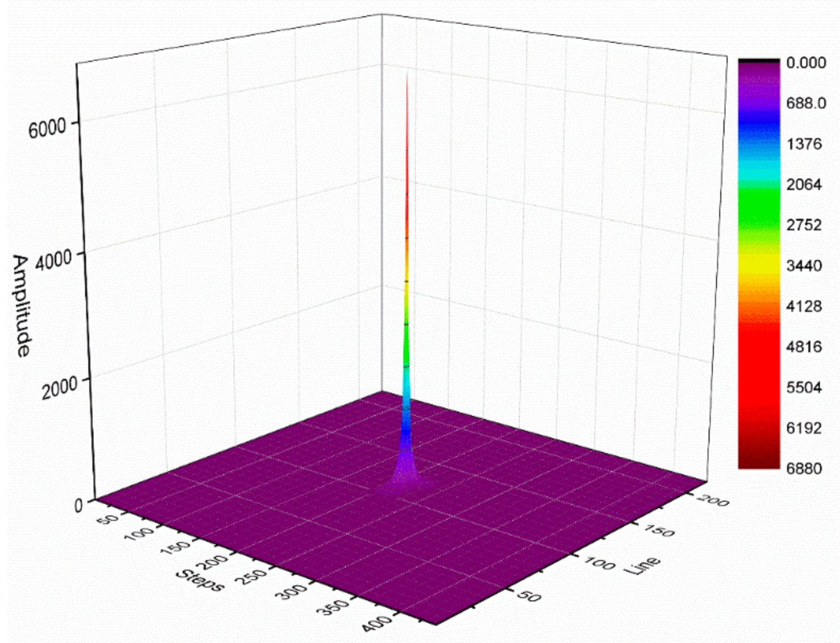Click the Amplitude axis title
The width and height of the screenshot is (840, 643).
coord(21,306)
